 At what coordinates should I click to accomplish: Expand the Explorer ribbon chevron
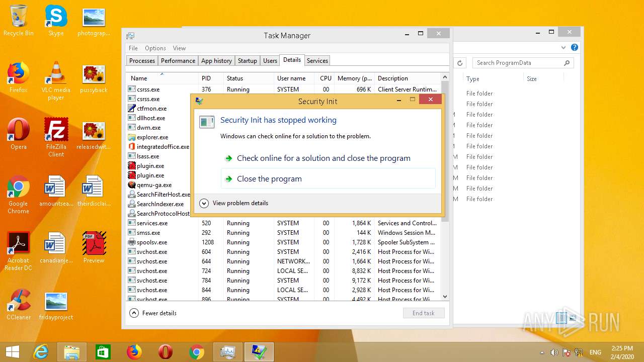(563, 48)
